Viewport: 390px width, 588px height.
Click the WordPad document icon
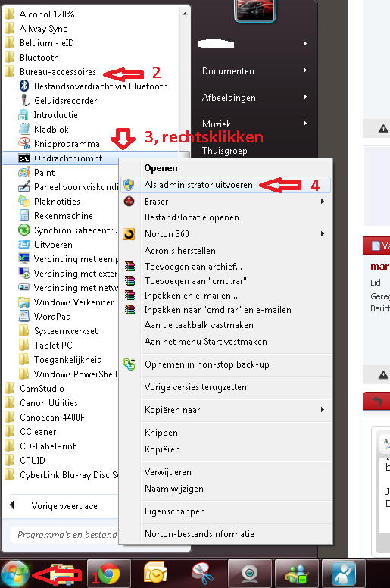click(24, 317)
